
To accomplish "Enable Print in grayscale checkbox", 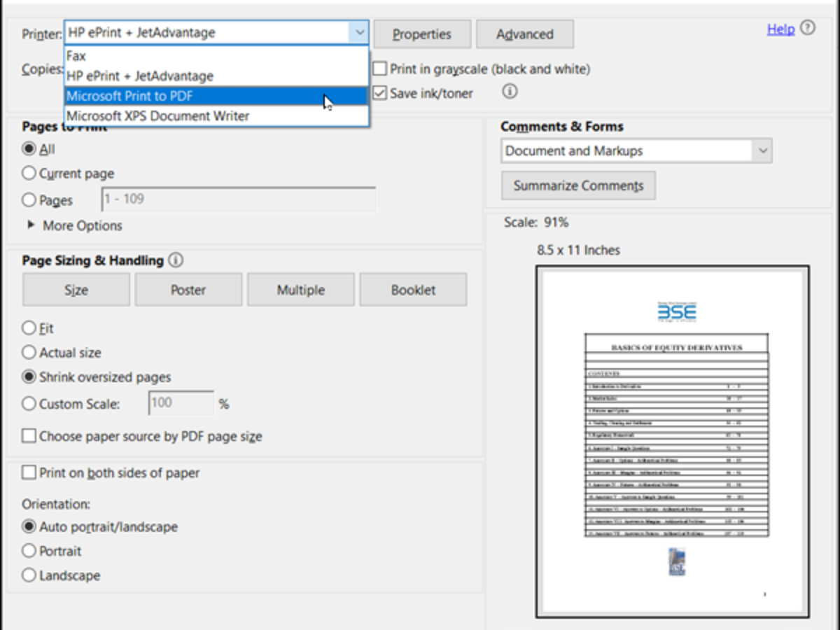I will (x=379, y=69).
